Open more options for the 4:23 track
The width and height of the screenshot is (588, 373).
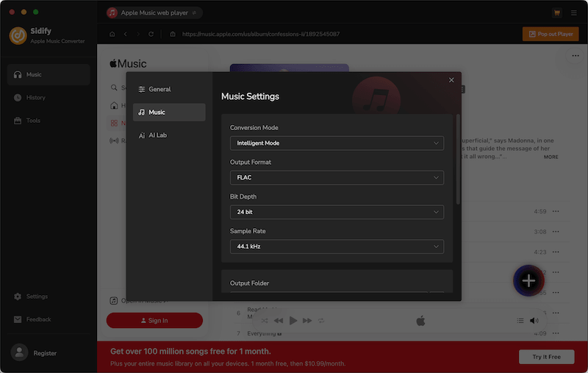pyautogui.click(x=556, y=252)
